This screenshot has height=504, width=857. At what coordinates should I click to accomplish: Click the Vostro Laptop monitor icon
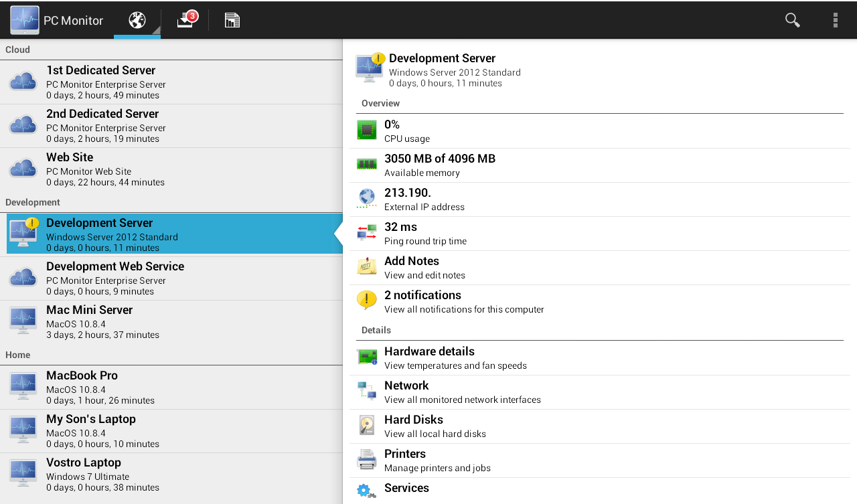tap(23, 474)
